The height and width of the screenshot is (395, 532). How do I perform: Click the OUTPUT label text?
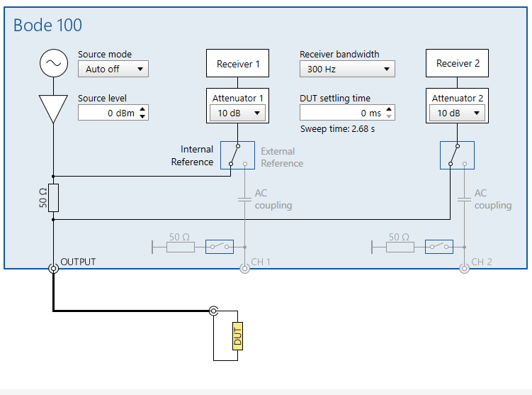pyautogui.click(x=78, y=262)
